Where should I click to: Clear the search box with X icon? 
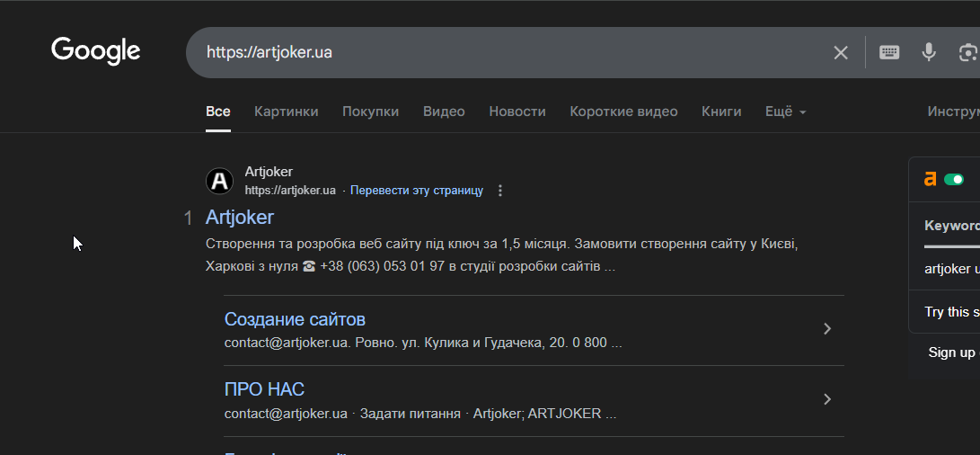(841, 52)
